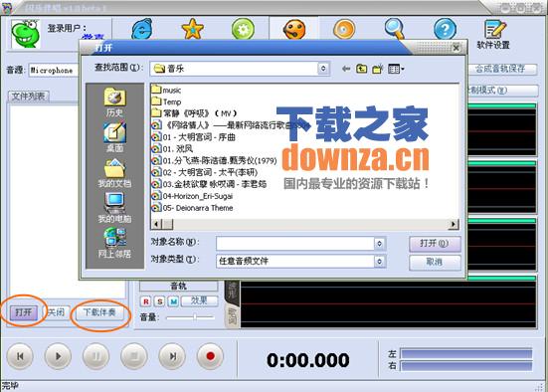Select file 01 - 大明宫词 - 序曲
The height and width of the screenshot is (392, 548).
click(193, 137)
